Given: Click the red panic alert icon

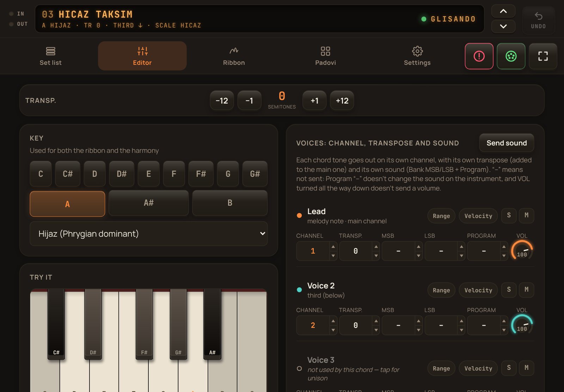Looking at the screenshot, I should click(479, 56).
